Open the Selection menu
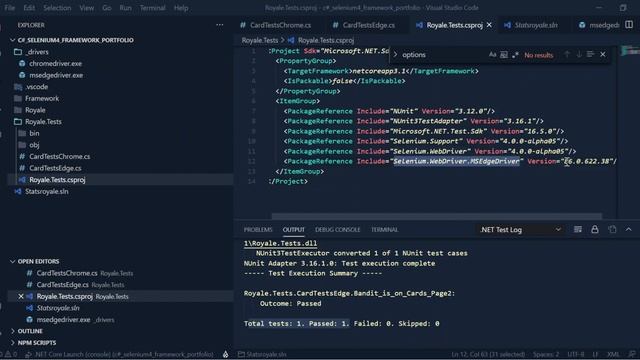Viewport: 640px width, 360px height. 57,8
